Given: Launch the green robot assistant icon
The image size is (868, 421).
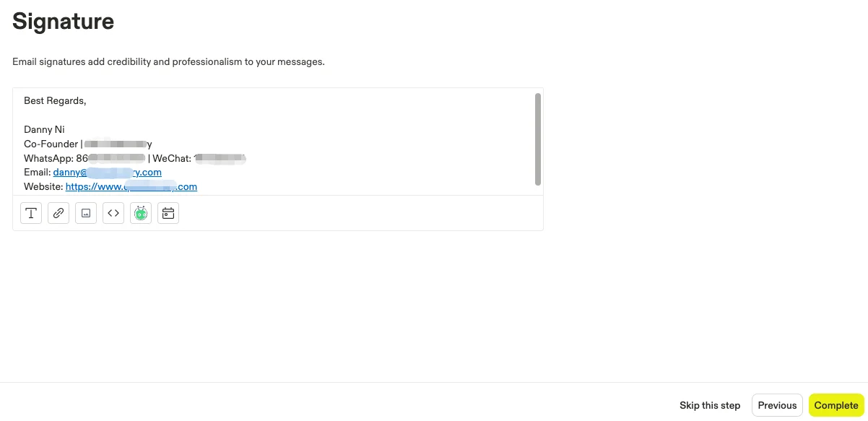Looking at the screenshot, I should tap(141, 213).
